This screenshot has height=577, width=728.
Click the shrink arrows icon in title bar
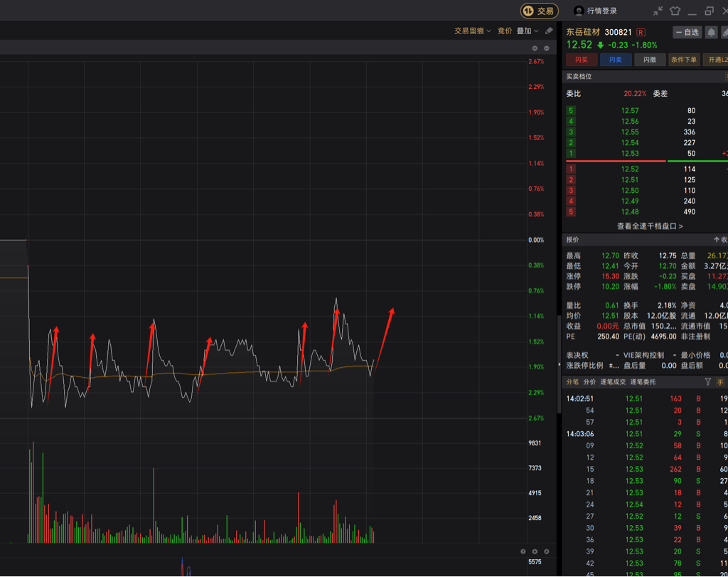tap(658, 11)
